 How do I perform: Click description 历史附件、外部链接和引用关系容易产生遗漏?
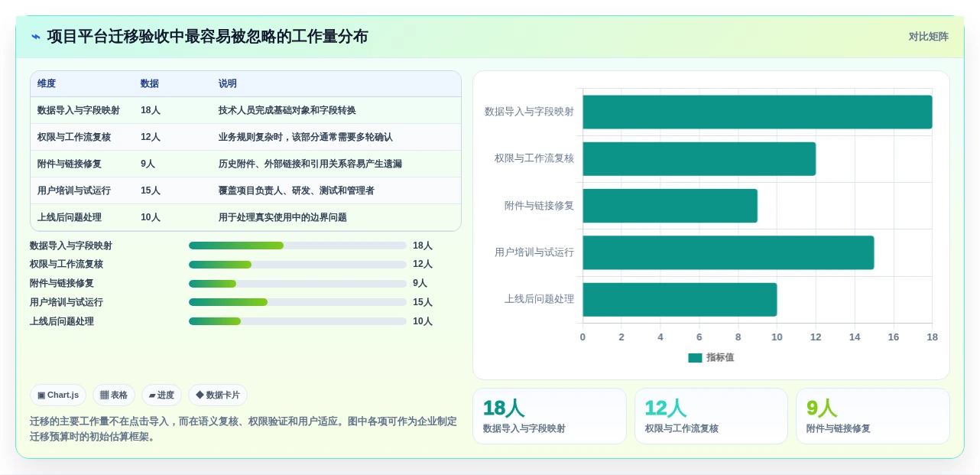(x=310, y=164)
